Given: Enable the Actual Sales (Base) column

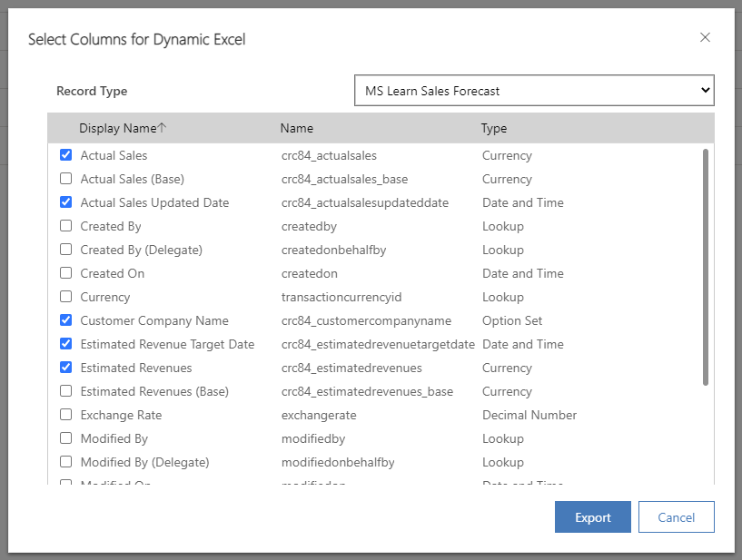Looking at the screenshot, I should [x=65, y=179].
